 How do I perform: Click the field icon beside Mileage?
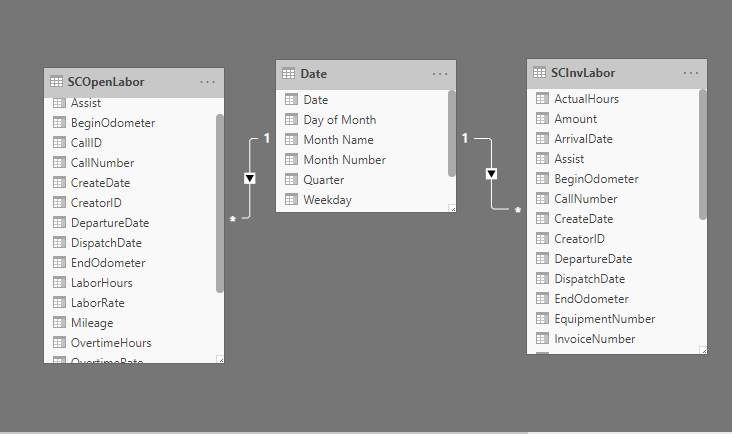coord(59,322)
